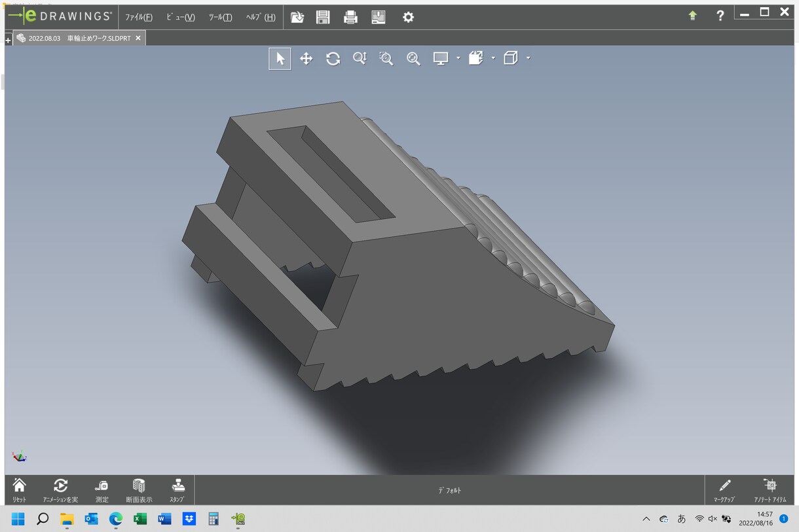Viewport: 799px width, 532px height.
Task: Activate the Rotate view tool
Action: point(333,59)
